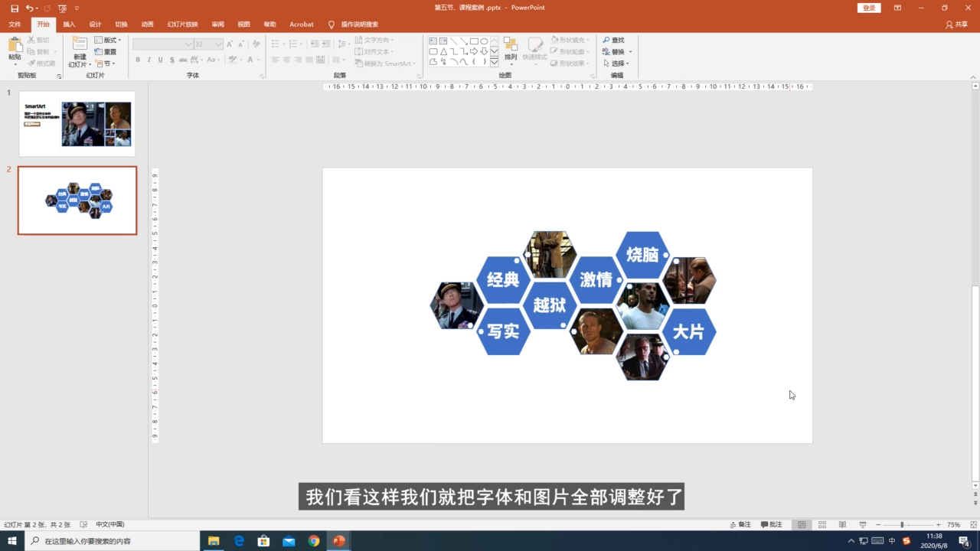Screen dimensions: 980x551
Task: Open the 选择 select dropdown
Action: [x=616, y=64]
